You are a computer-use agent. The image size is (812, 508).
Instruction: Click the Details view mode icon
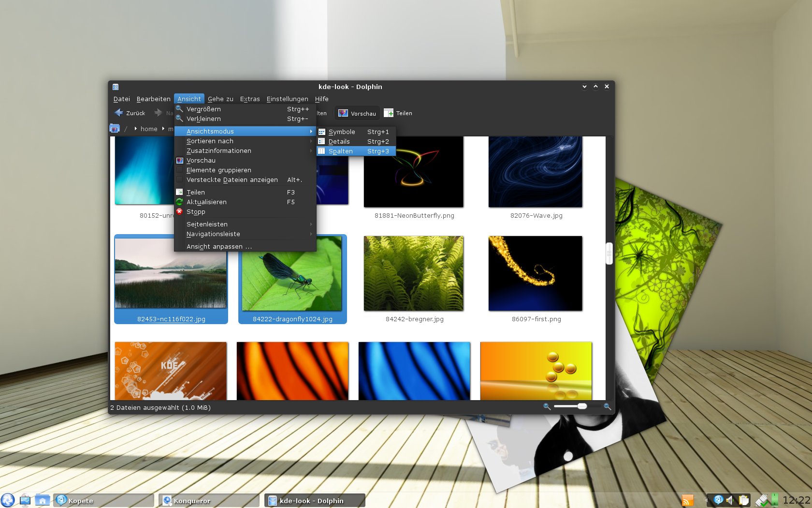322,141
